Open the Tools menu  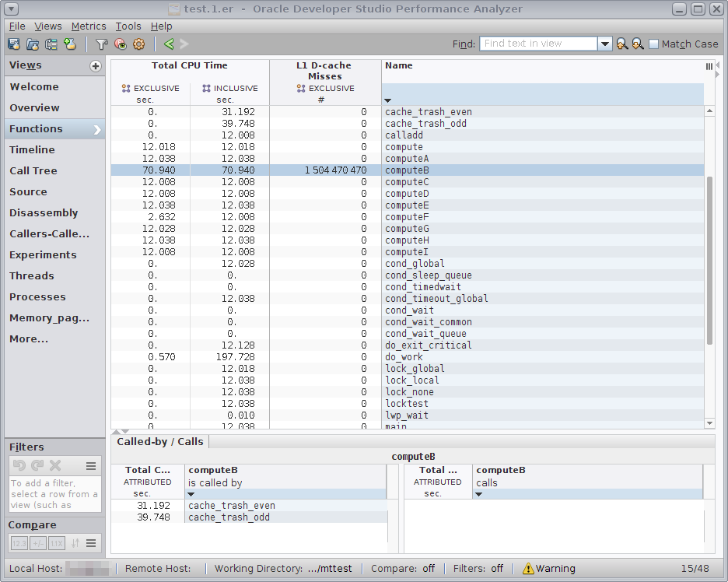coord(128,26)
